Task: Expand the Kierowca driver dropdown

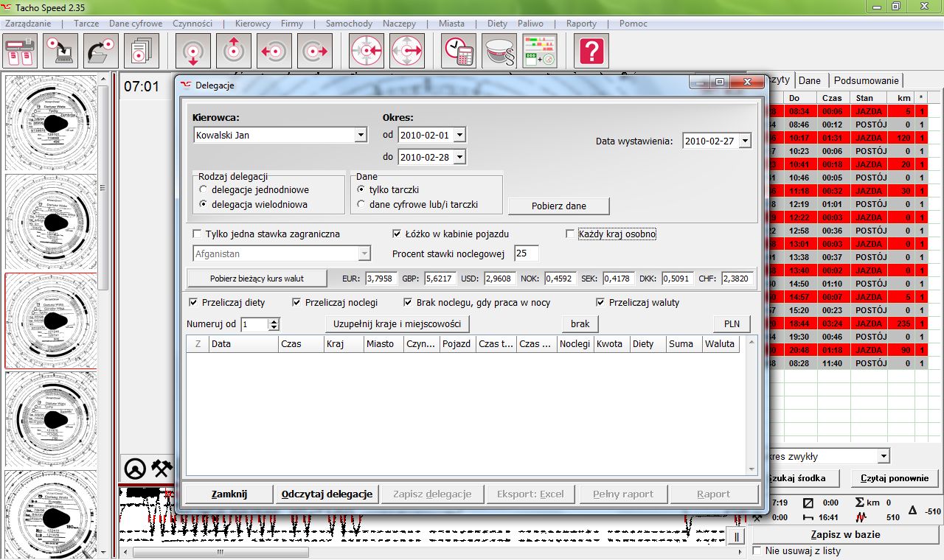Action: click(360, 136)
